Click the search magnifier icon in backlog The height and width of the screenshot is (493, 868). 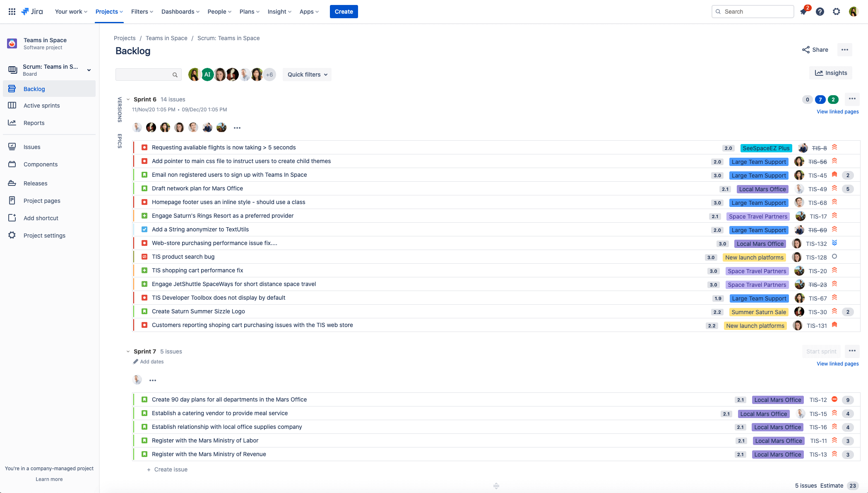click(x=175, y=74)
